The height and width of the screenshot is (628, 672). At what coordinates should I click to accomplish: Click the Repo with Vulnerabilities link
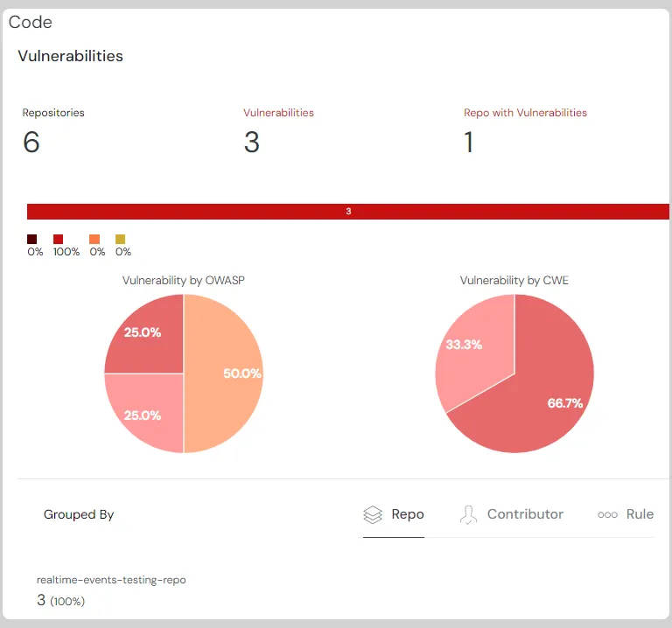click(x=525, y=113)
